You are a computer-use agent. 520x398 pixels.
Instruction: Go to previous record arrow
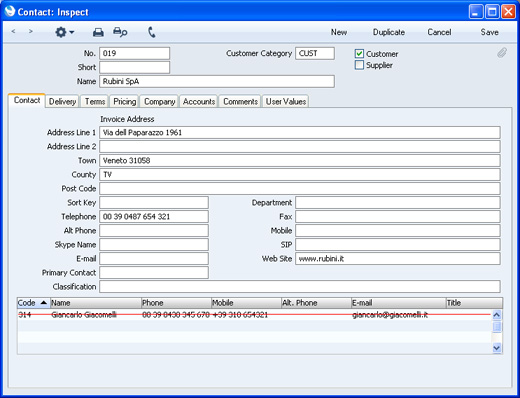click(13, 31)
